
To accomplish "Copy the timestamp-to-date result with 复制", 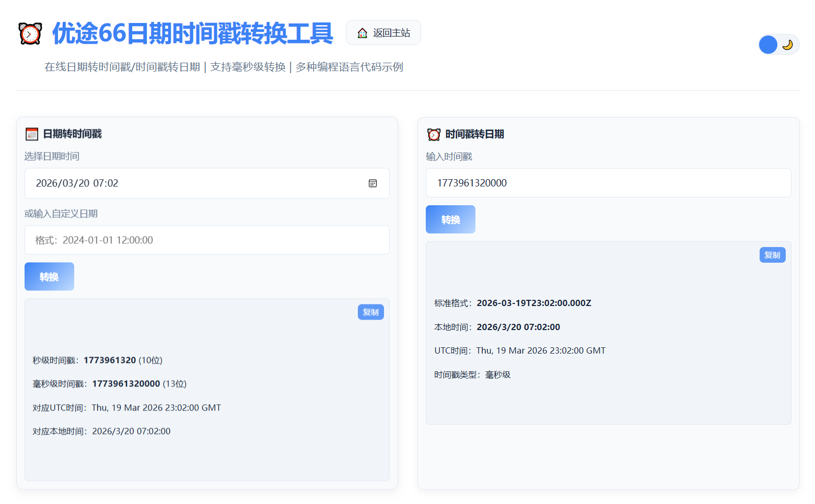I will click(772, 255).
